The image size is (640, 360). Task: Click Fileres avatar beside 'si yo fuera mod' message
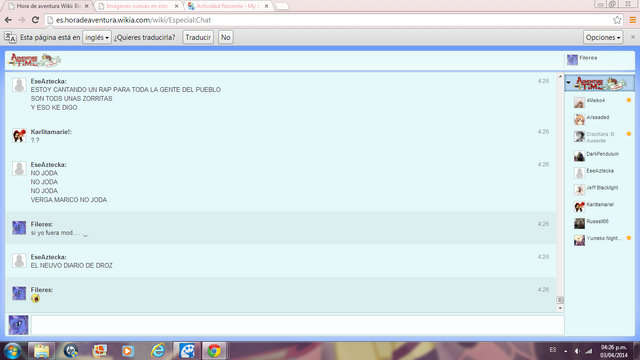point(19,228)
